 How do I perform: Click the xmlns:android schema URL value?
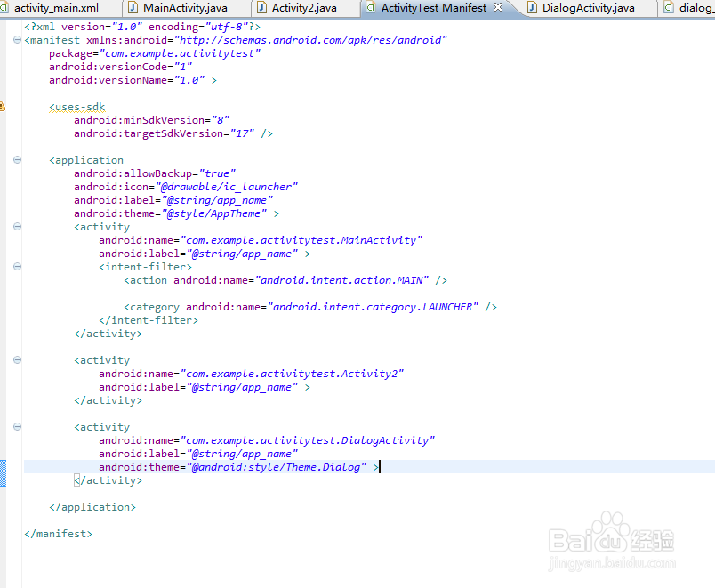(x=310, y=40)
